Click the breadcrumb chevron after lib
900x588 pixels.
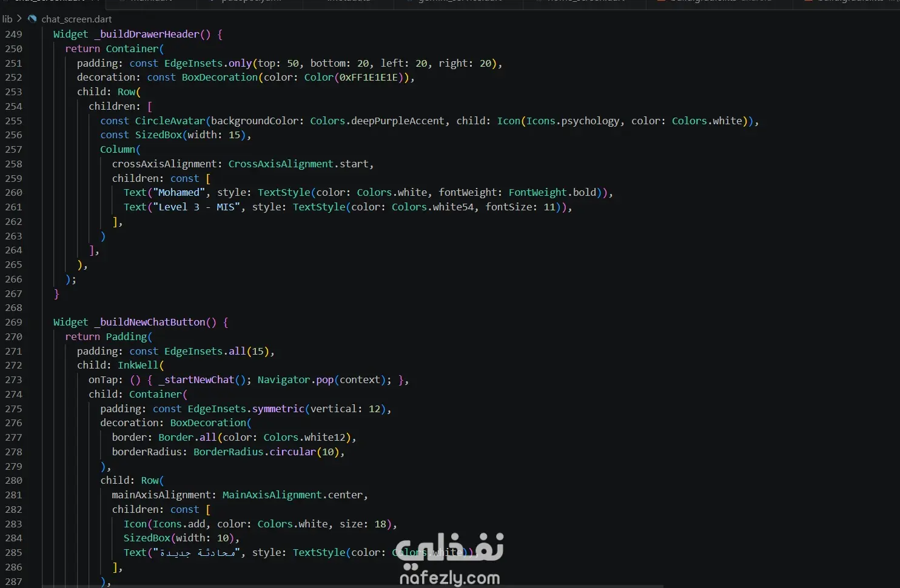coord(19,19)
